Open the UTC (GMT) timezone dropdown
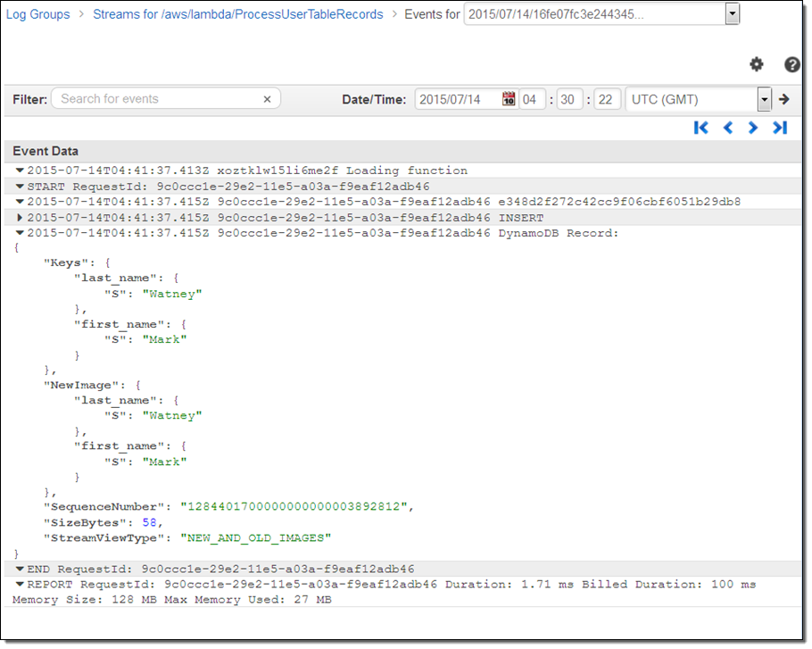 (x=764, y=99)
